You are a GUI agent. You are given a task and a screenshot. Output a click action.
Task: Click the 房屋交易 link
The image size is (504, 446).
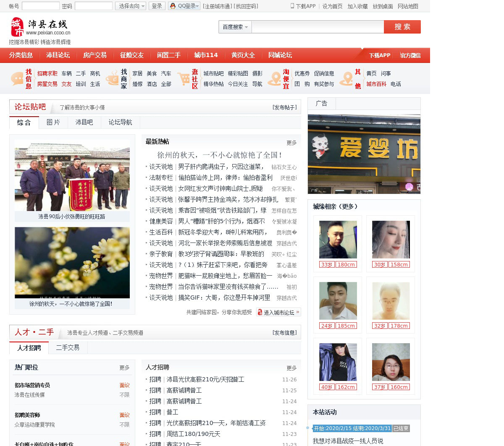(x=47, y=84)
